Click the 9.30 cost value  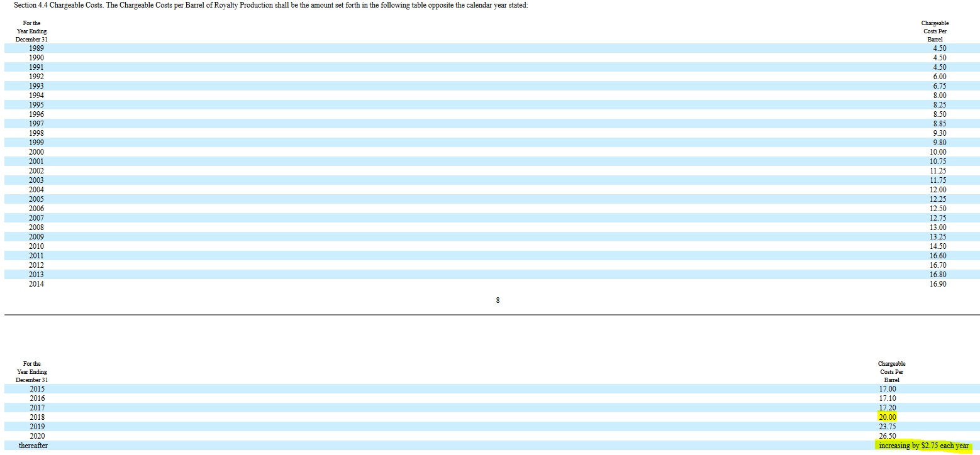click(940, 133)
